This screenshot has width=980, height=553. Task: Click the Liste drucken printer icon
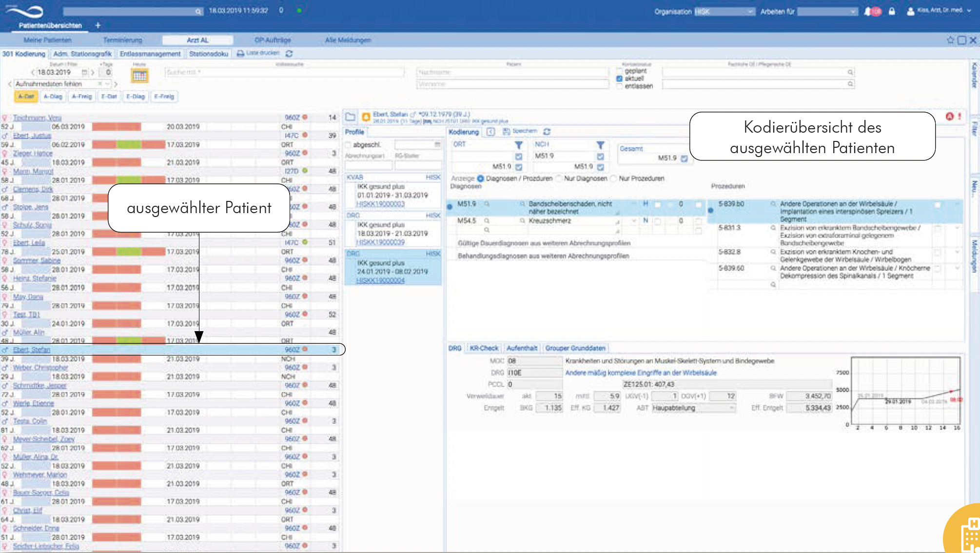pos(240,54)
